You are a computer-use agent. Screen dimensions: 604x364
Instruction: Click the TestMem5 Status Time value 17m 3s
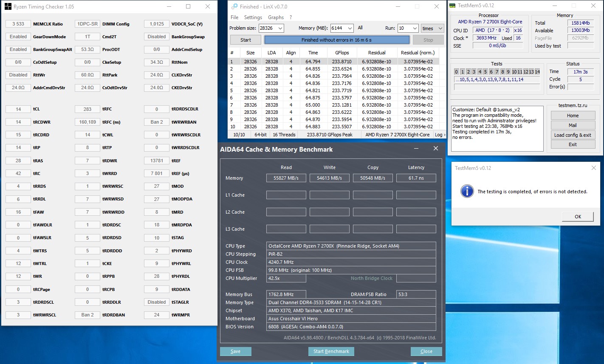click(580, 71)
